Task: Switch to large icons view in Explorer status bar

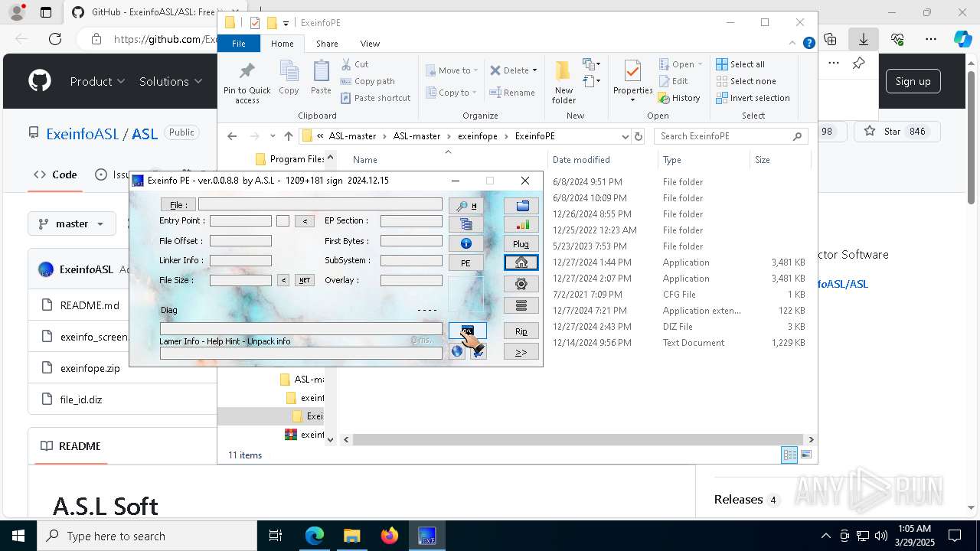Action: [805, 455]
